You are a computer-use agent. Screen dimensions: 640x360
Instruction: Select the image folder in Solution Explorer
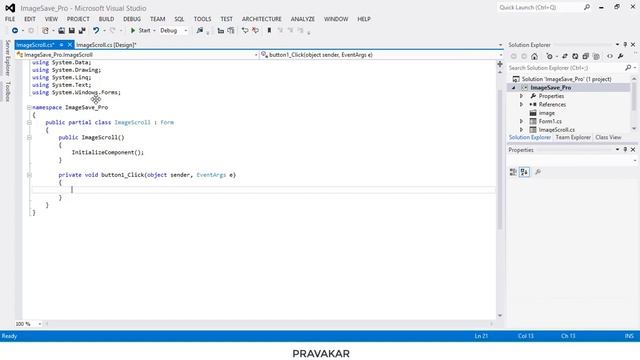[x=546, y=113]
